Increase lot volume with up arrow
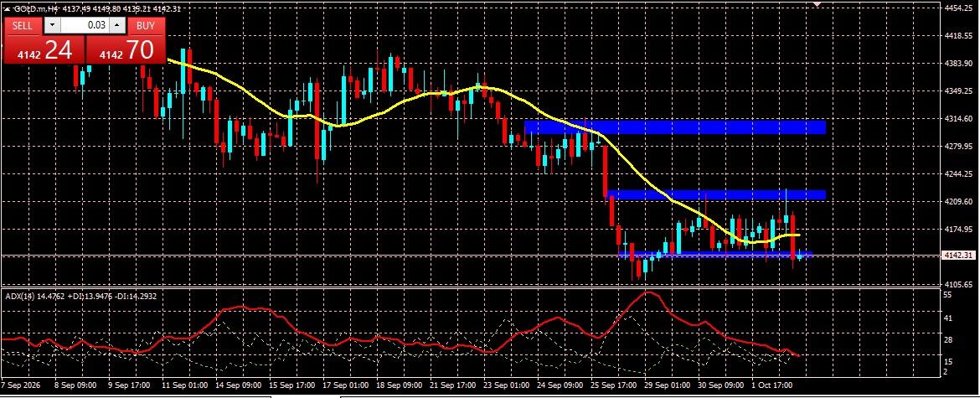The width and height of the screenshot is (980, 398). [x=117, y=26]
